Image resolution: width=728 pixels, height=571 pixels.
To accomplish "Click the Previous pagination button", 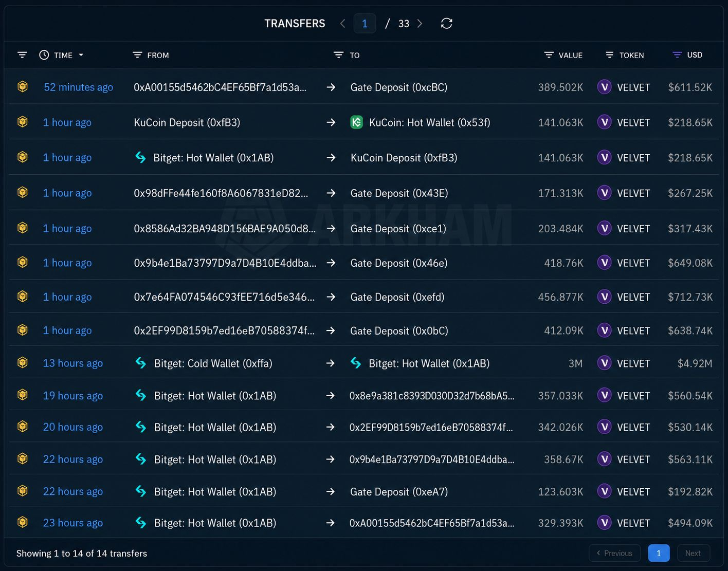I will (x=614, y=553).
